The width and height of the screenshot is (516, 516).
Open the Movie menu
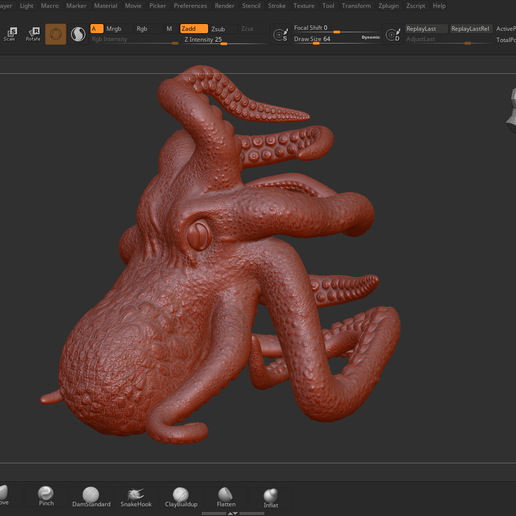point(133,6)
